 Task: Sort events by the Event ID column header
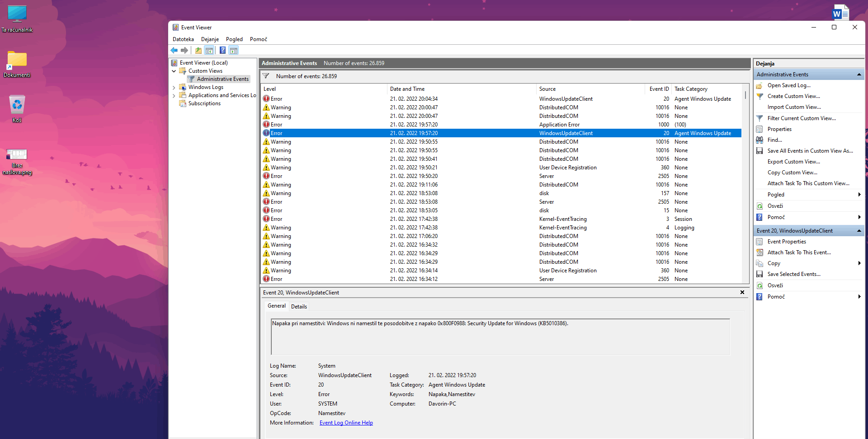pos(658,89)
